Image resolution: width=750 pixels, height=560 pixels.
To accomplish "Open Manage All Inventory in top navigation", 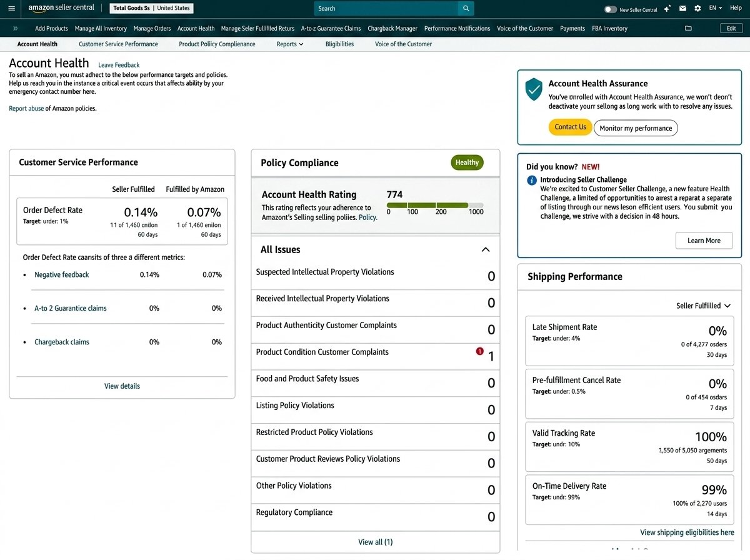I will click(x=101, y=28).
